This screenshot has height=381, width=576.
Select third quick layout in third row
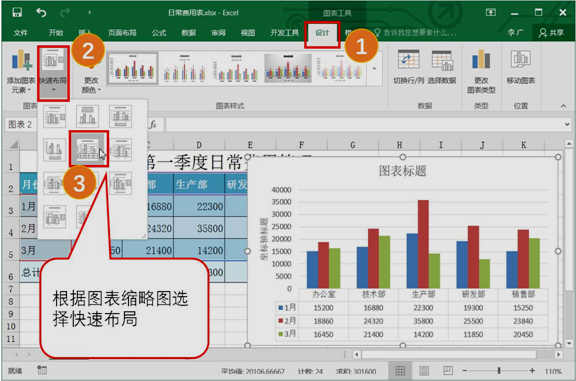pyautogui.click(x=120, y=183)
